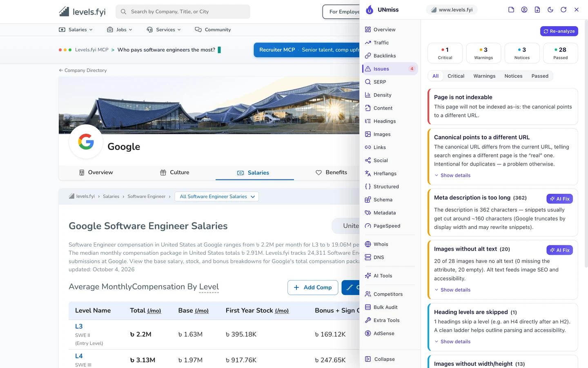Show details for Canonical points to different URL

pos(452,175)
